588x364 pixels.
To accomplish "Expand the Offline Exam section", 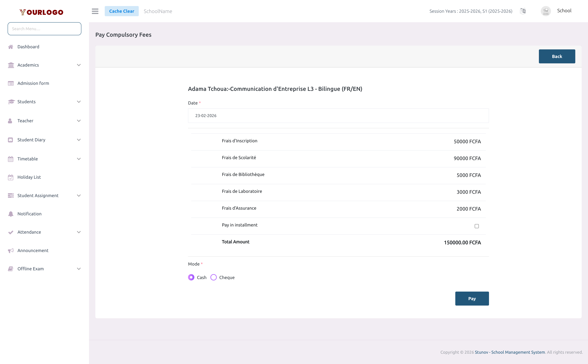I will (x=79, y=269).
